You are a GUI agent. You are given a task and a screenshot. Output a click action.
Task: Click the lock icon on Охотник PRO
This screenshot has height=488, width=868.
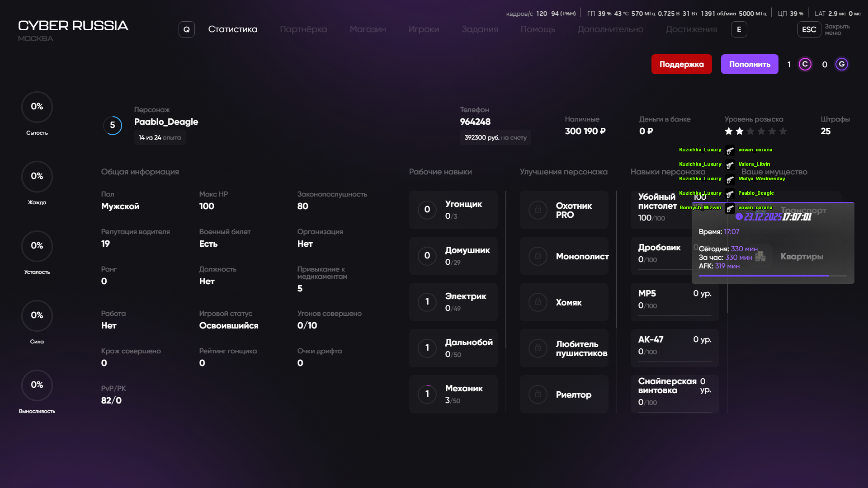[x=538, y=210]
